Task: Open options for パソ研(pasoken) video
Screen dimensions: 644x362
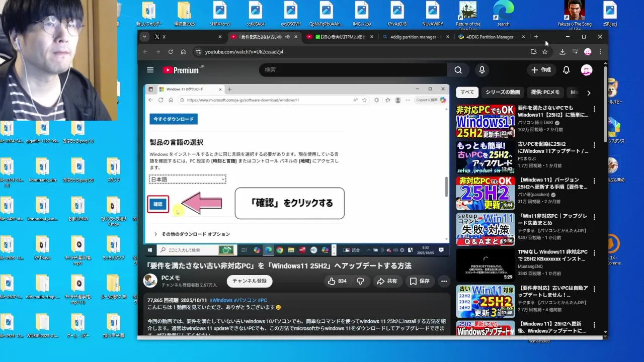Action: 594,181
